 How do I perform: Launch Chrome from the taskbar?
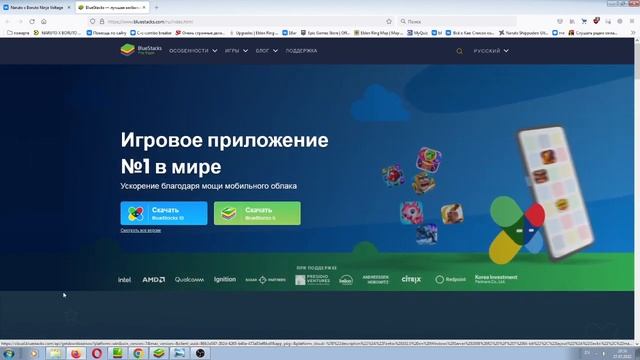pos(138,353)
